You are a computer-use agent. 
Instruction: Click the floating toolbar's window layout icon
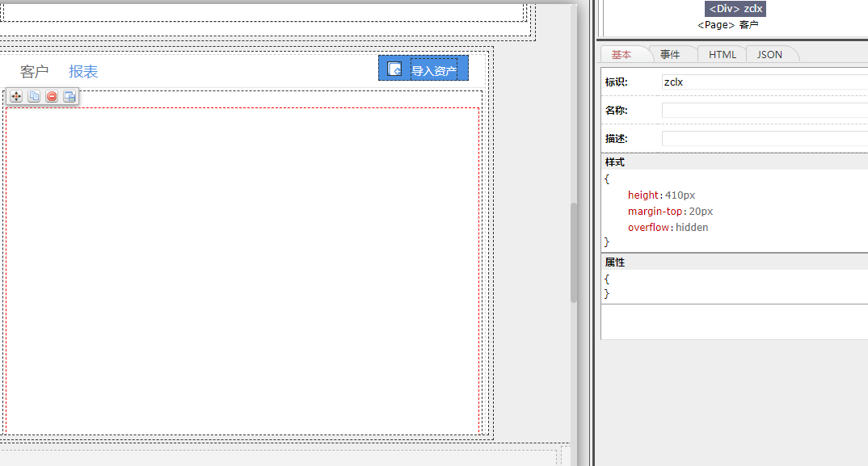(x=70, y=96)
